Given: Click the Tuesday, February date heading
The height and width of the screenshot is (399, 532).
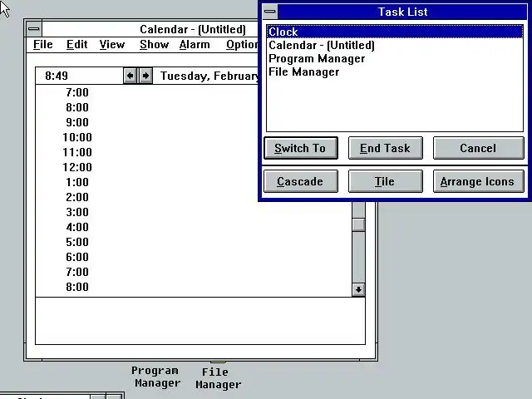Looking at the screenshot, I should [209, 76].
